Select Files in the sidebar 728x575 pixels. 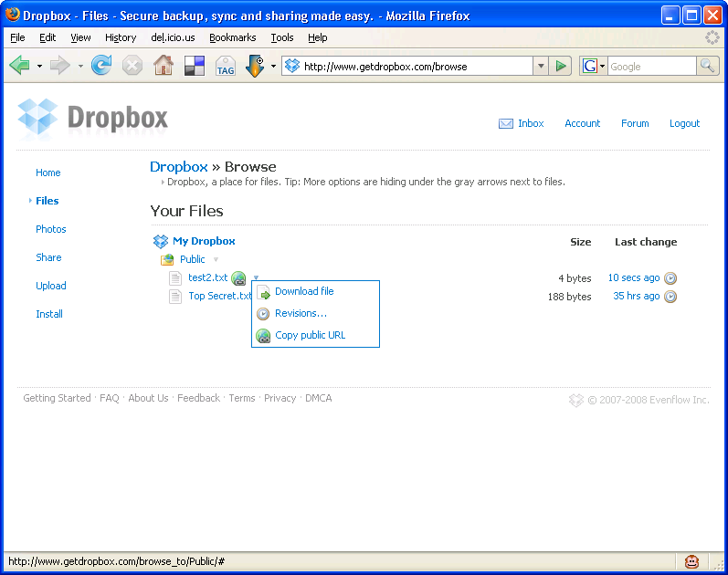[47, 201]
